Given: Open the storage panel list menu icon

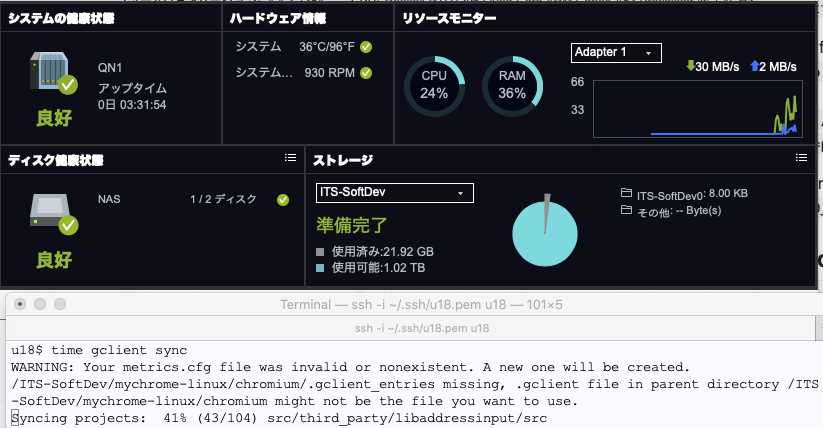Looking at the screenshot, I should 800,158.
